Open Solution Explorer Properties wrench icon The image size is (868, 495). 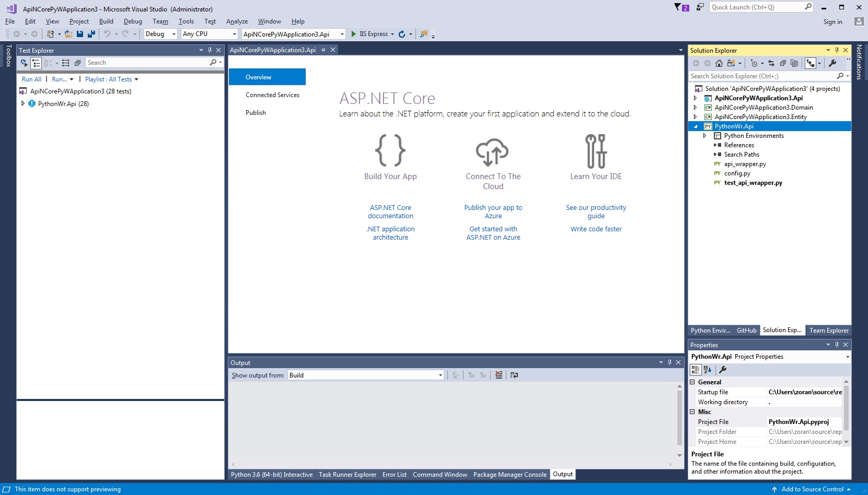834,63
